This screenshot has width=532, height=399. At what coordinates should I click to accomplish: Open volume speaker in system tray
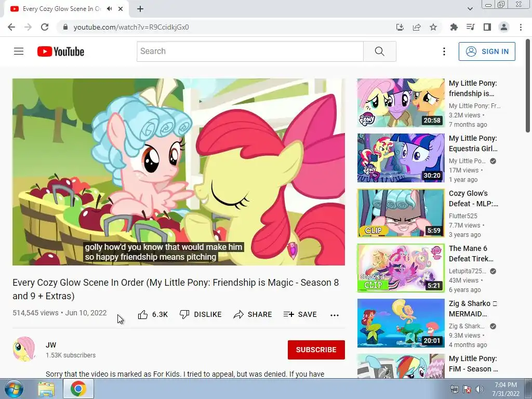[x=480, y=389]
